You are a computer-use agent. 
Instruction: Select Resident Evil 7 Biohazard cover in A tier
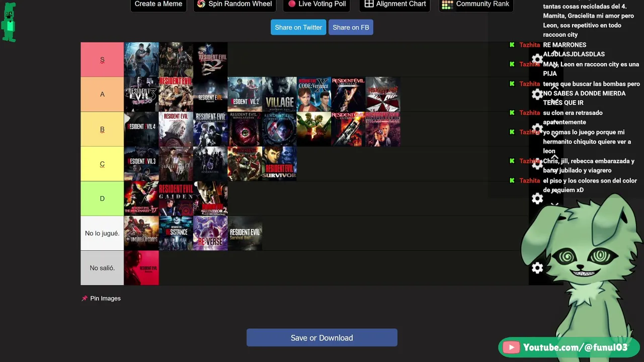tap(210, 95)
